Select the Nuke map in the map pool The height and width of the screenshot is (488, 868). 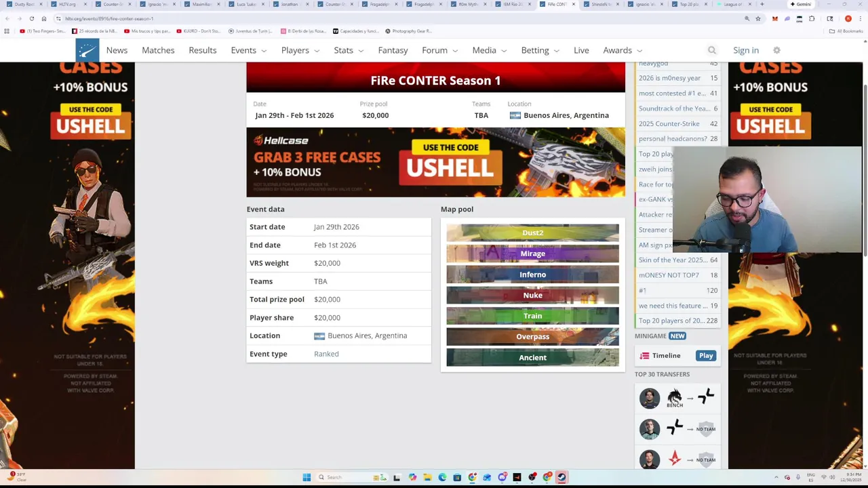coord(532,295)
